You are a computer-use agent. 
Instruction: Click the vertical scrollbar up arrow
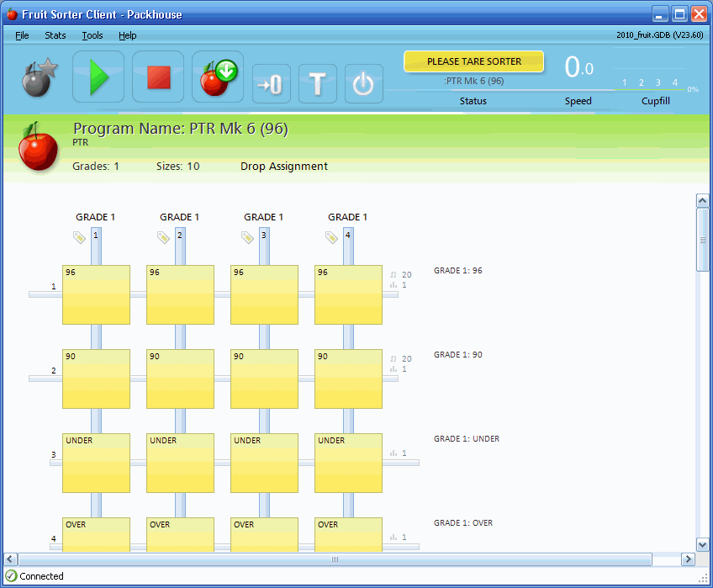click(x=703, y=200)
